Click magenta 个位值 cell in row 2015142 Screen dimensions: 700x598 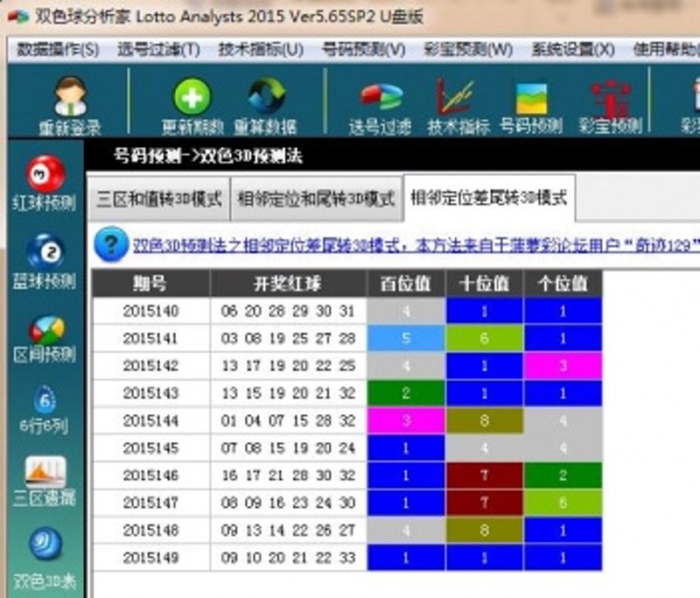[x=563, y=366]
